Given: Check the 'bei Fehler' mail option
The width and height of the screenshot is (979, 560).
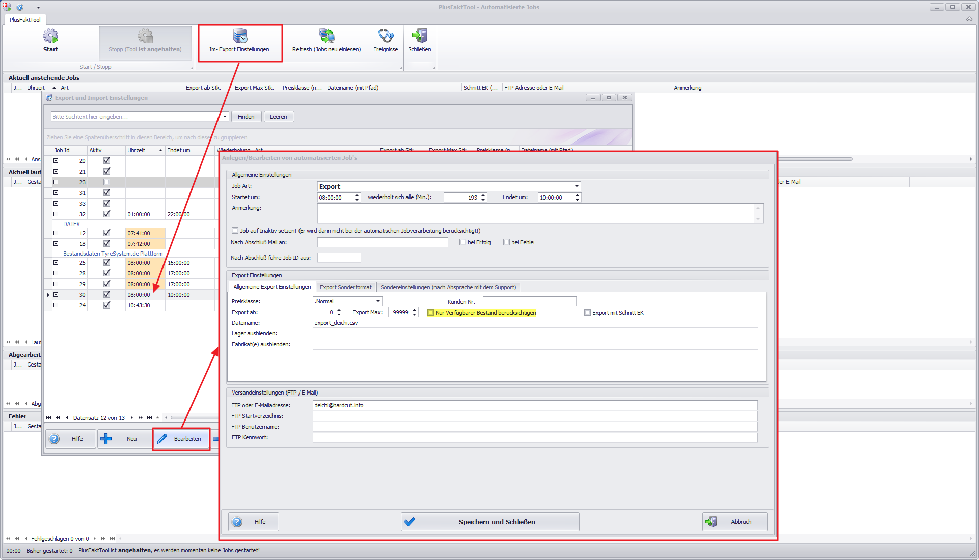Looking at the screenshot, I should [506, 242].
